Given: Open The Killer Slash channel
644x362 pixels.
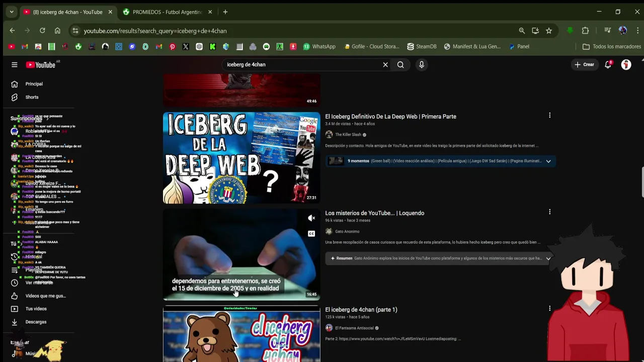Looking at the screenshot, I should click(x=348, y=135).
